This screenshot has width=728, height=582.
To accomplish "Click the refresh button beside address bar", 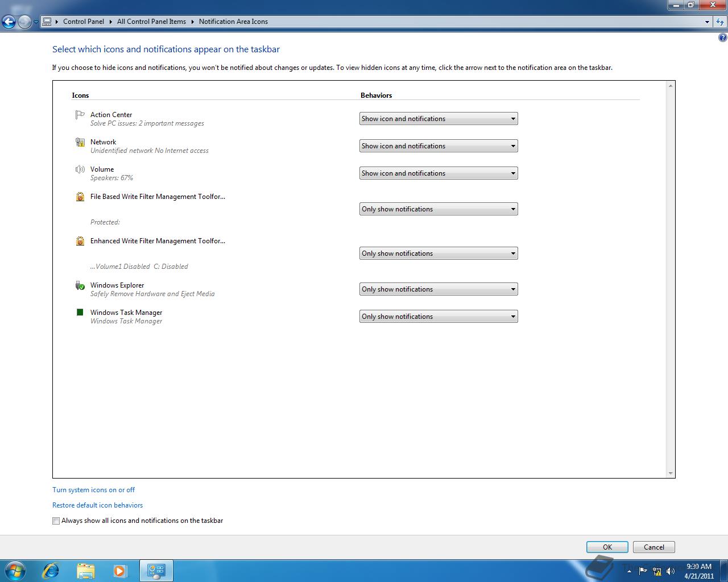I will [x=720, y=22].
